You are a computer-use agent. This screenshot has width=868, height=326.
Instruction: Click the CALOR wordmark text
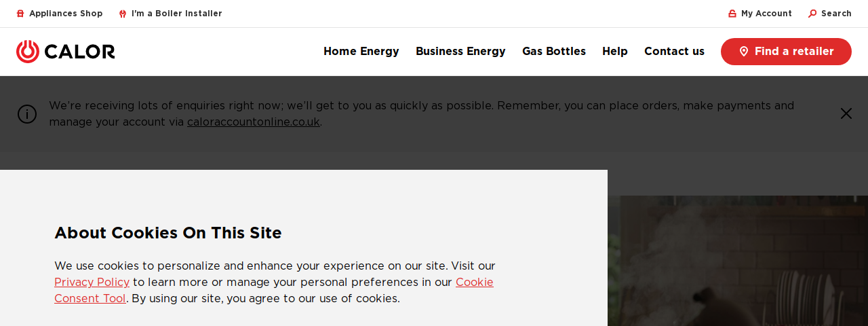click(x=80, y=52)
